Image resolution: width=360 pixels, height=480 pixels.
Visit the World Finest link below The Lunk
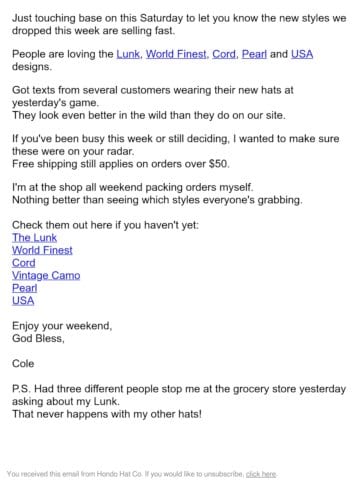42,250
